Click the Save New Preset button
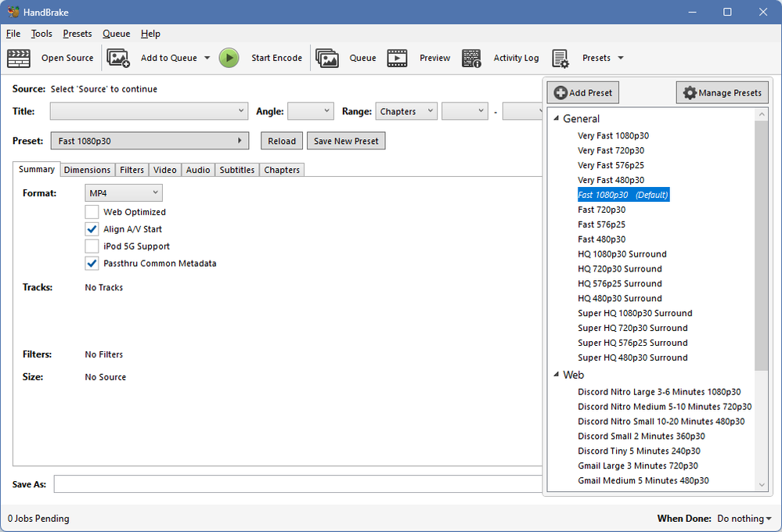This screenshot has width=782, height=532. (x=346, y=141)
